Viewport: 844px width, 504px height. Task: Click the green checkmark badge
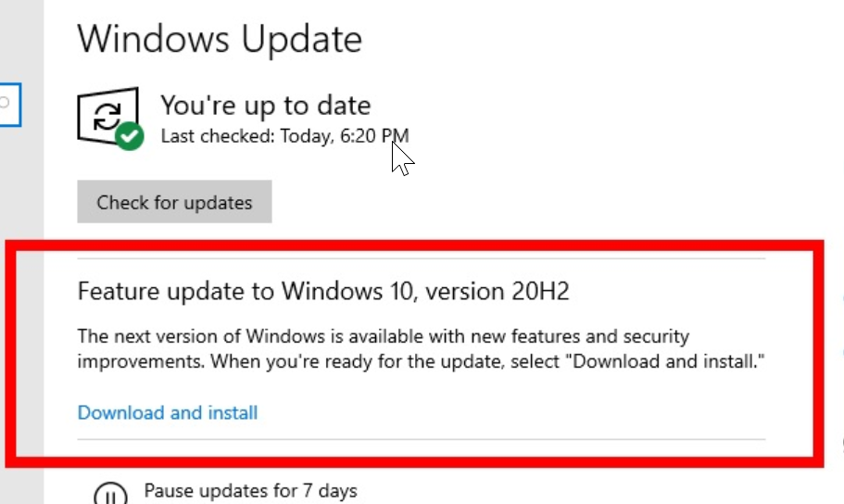[130, 137]
